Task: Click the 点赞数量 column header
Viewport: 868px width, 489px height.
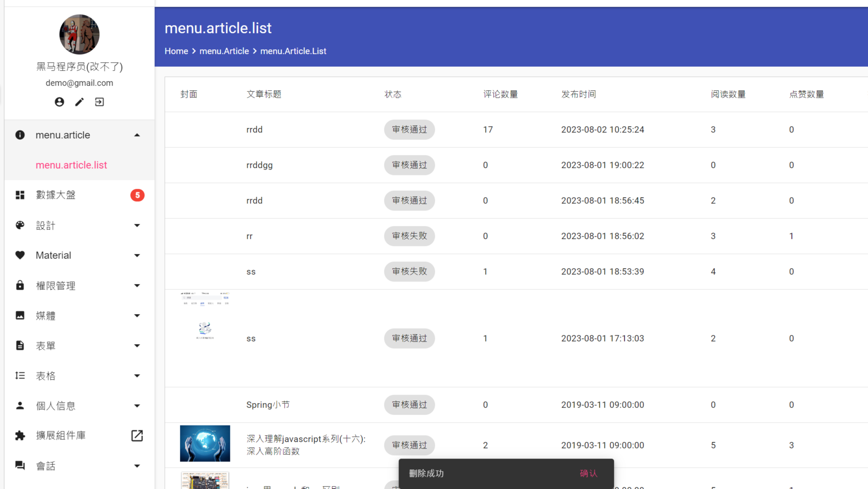Action: pyautogui.click(x=806, y=94)
